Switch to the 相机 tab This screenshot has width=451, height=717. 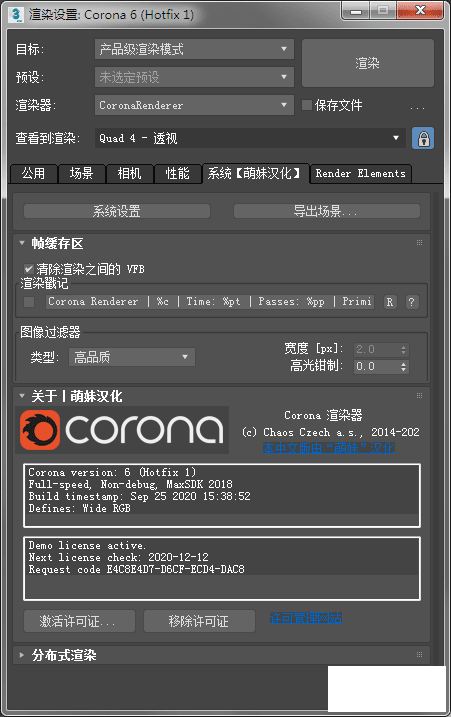[130, 174]
